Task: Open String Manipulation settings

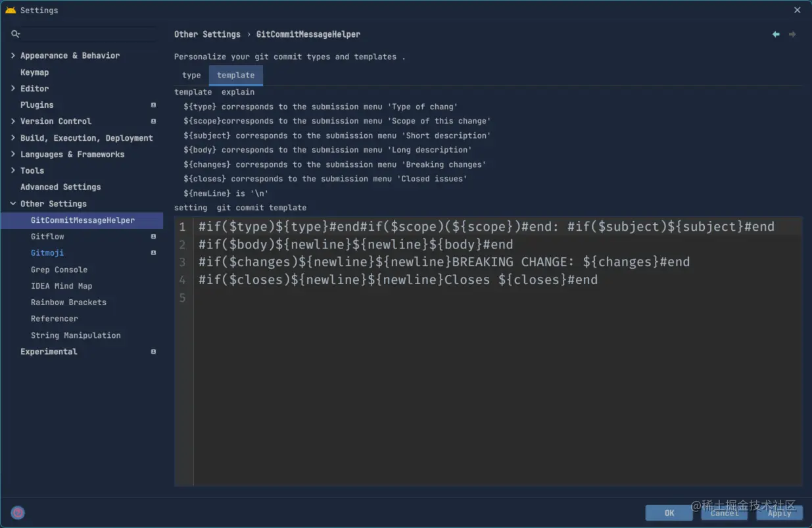Action: 76,335
